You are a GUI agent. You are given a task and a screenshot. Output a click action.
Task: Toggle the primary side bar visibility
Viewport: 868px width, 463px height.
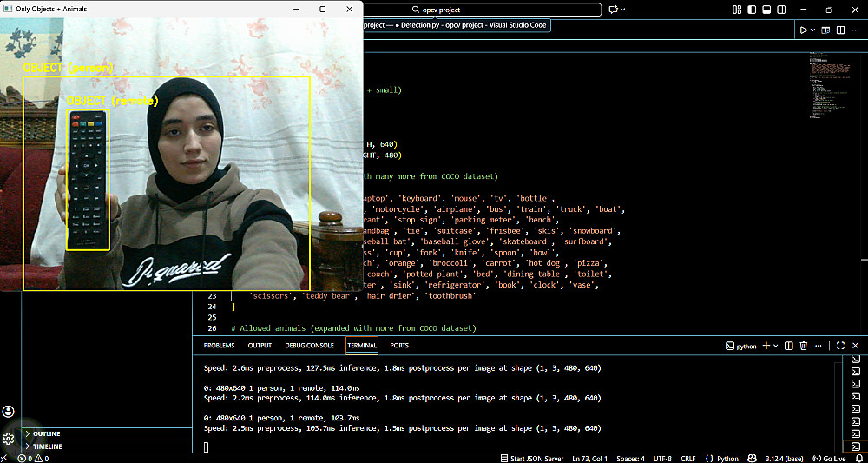coord(751,10)
